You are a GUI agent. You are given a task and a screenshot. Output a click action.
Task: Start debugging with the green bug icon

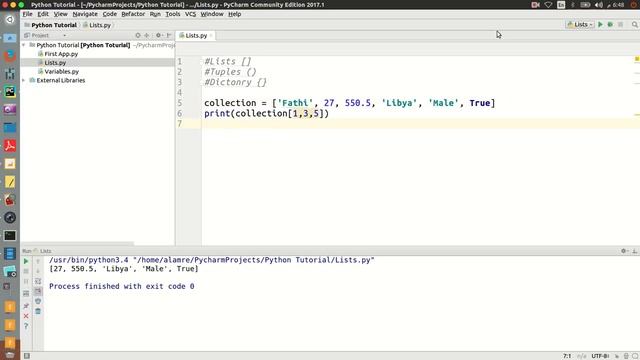(x=610, y=24)
